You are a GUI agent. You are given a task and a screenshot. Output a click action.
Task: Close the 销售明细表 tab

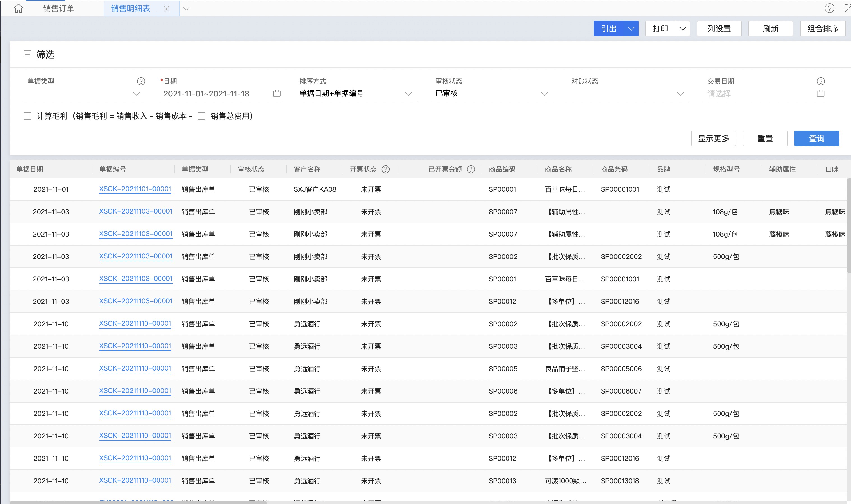tap(166, 9)
